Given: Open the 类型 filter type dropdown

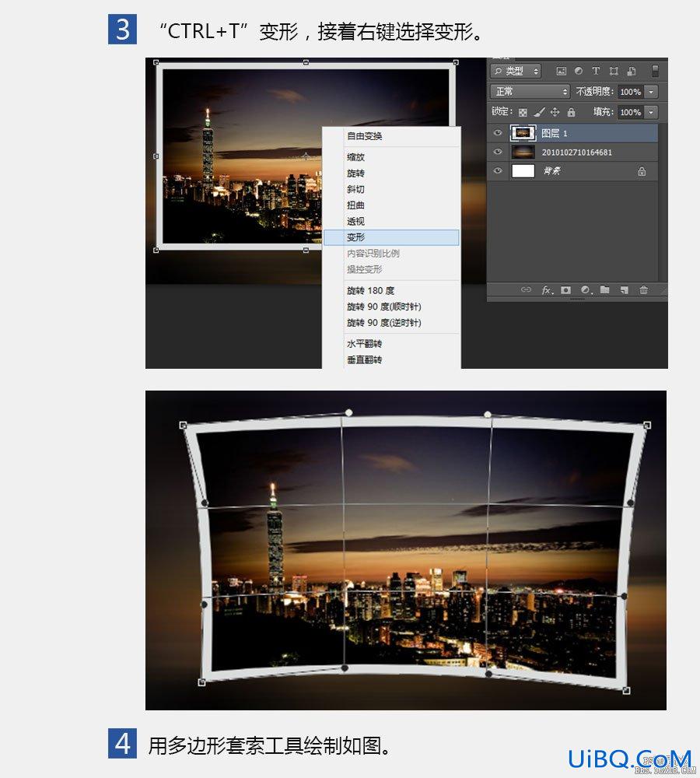Looking at the screenshot, I should click(516, 71).
